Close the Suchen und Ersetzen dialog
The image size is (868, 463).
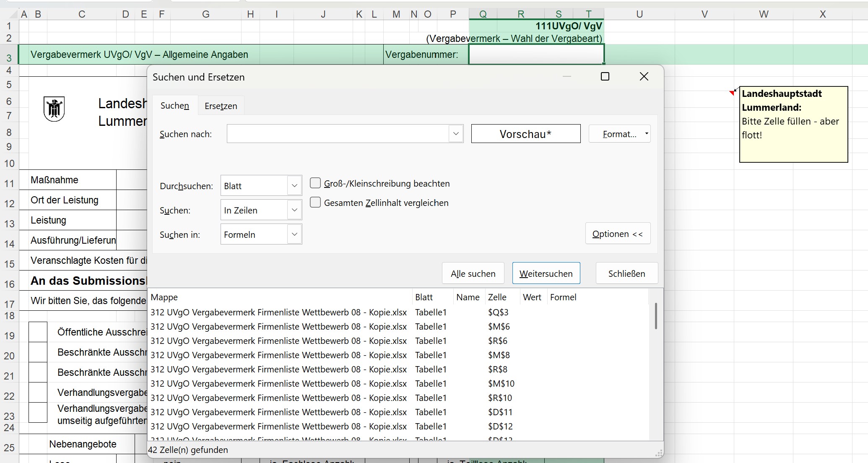pos(644,76)
